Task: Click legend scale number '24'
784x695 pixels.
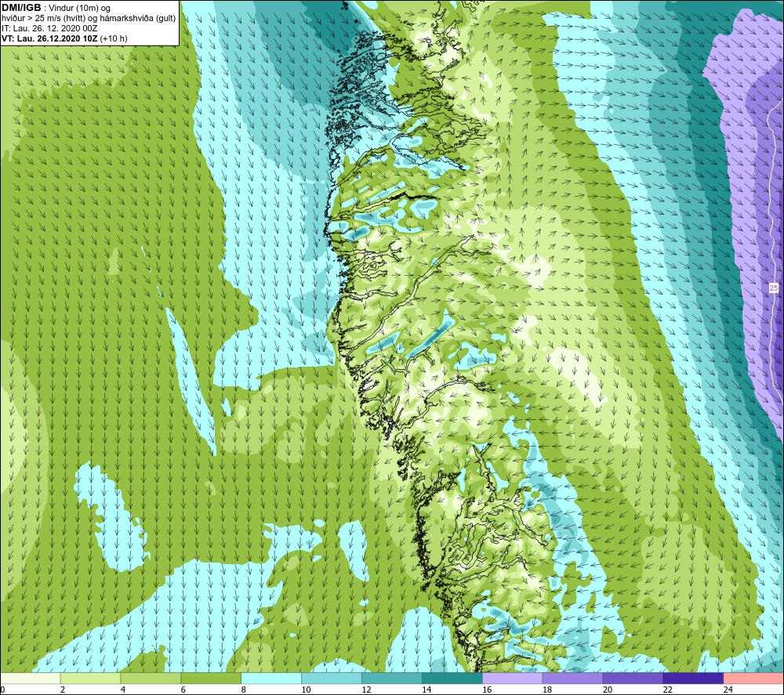Action: click(728, 690)
